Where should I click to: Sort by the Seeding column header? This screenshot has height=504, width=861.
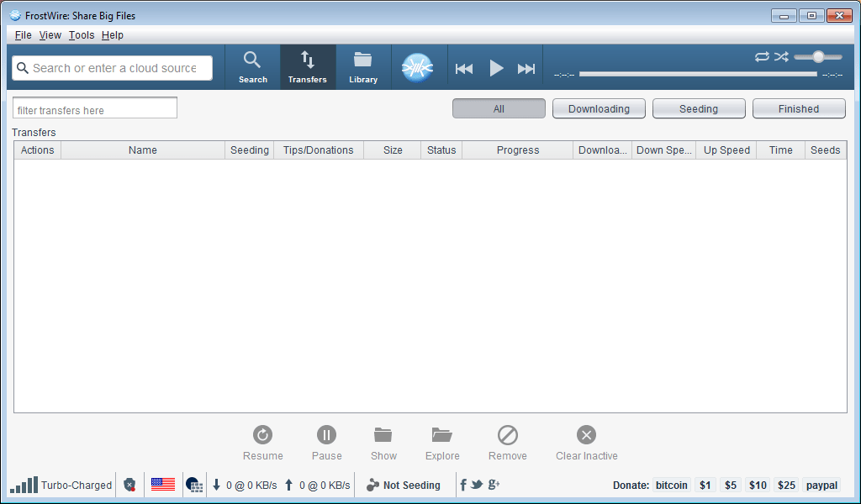249,150
